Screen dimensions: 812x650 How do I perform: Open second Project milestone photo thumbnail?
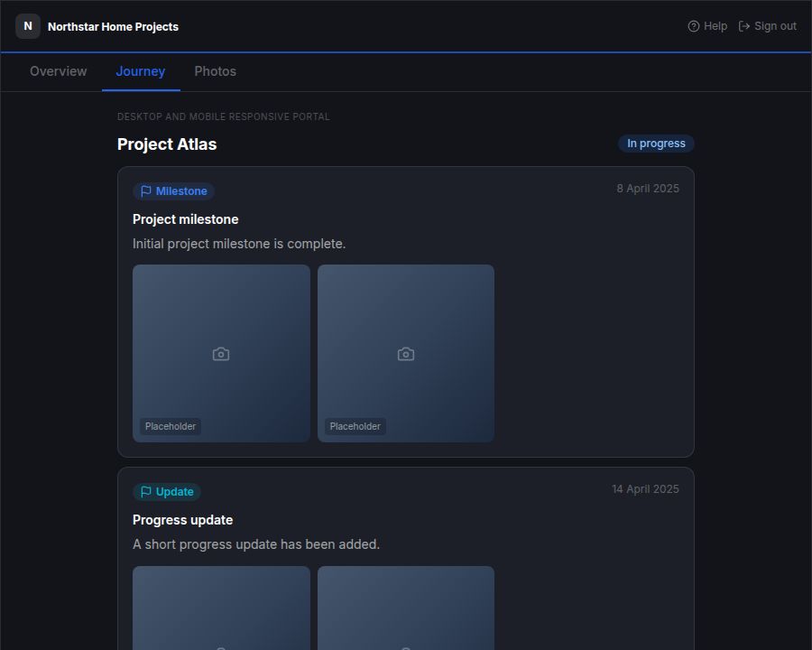point(406,354)
